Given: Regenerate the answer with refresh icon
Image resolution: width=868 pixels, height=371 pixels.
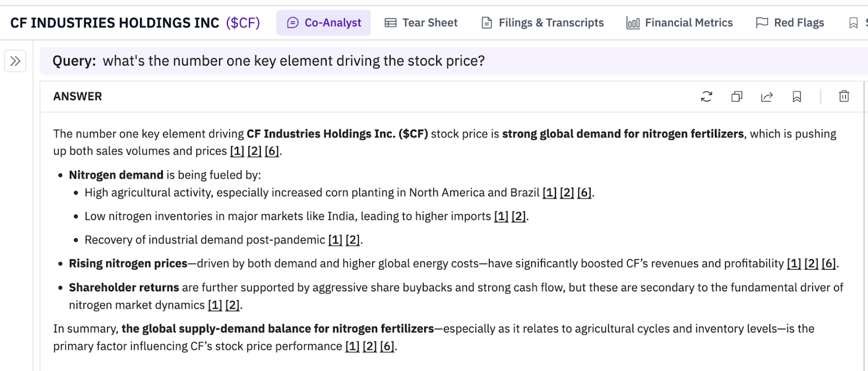Looking at the screenshot, I should [x=706, y=97].
